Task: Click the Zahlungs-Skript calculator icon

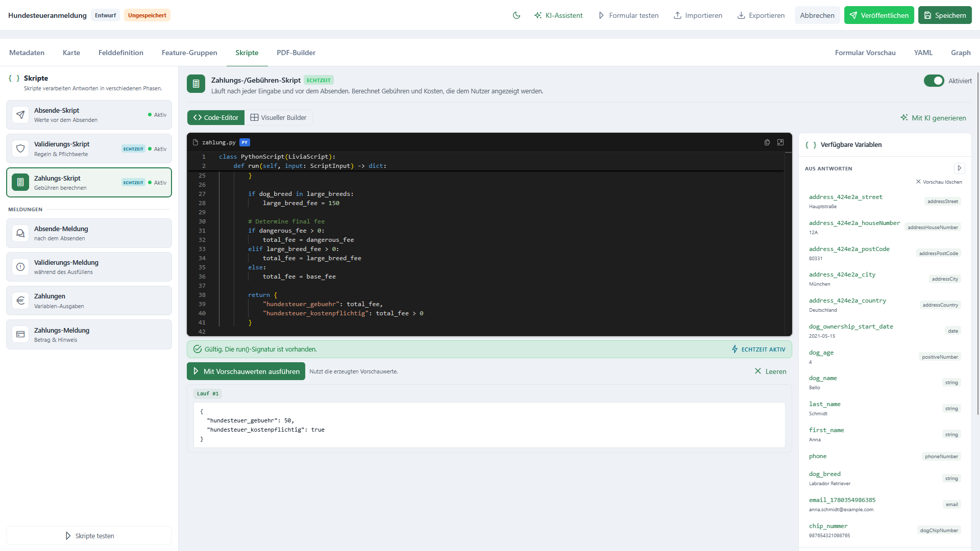Action: pos(20,183)
